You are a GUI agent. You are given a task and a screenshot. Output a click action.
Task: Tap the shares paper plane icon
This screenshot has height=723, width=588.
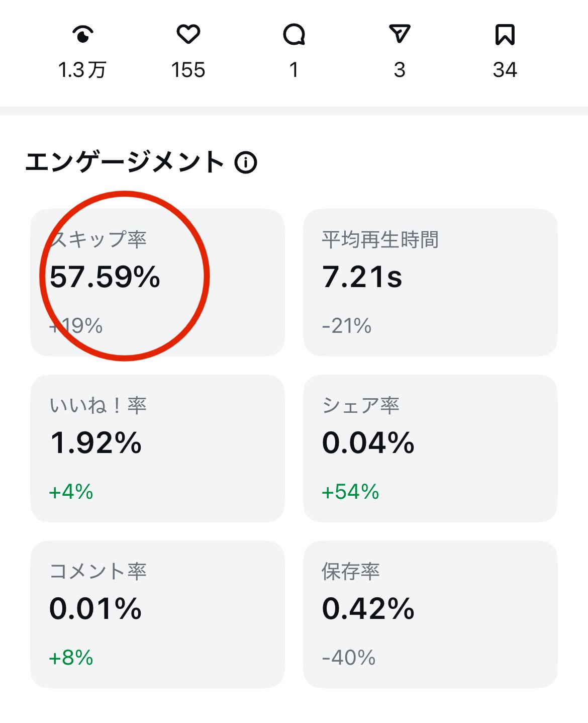click(x=400, y=34)
